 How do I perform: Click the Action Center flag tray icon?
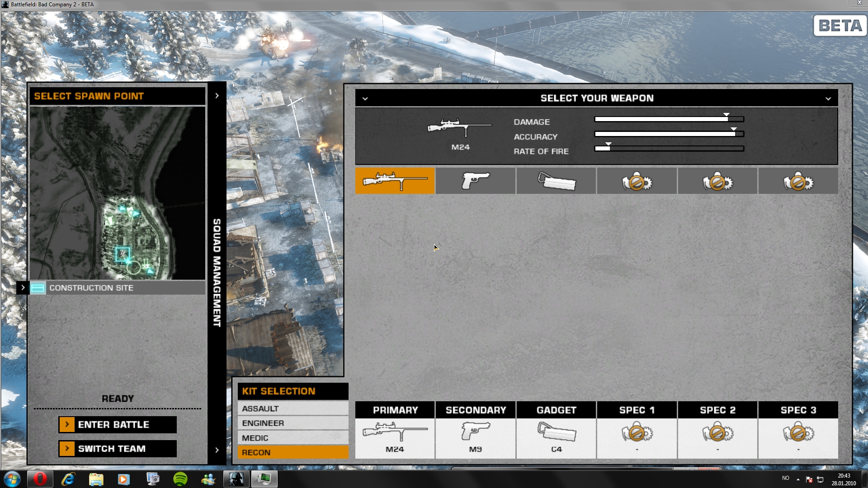pyautogui.click(x=809, y=479)
